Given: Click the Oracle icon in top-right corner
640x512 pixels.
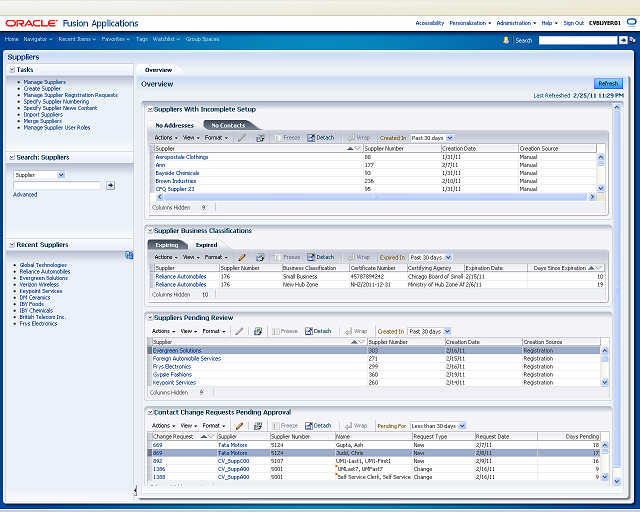Looking at the screenshot, I should click(632, 22).
